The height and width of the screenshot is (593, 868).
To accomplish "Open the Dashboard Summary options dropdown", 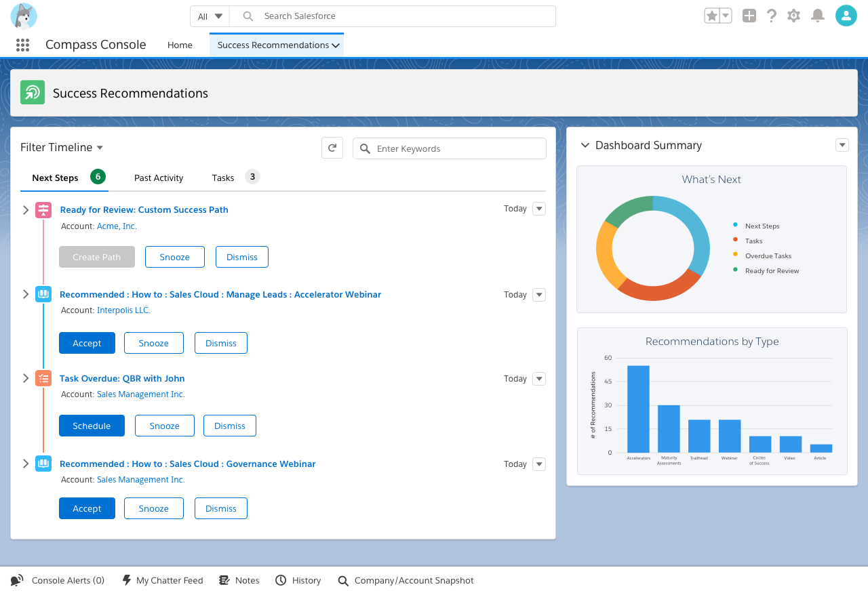I will point(842,145).
